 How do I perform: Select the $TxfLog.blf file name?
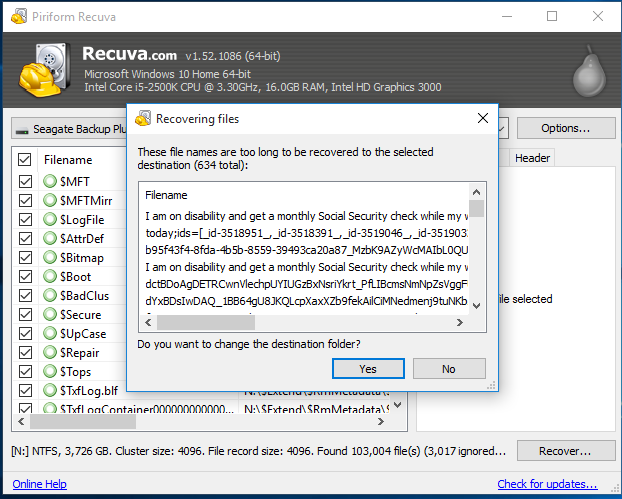coord(89,391)
